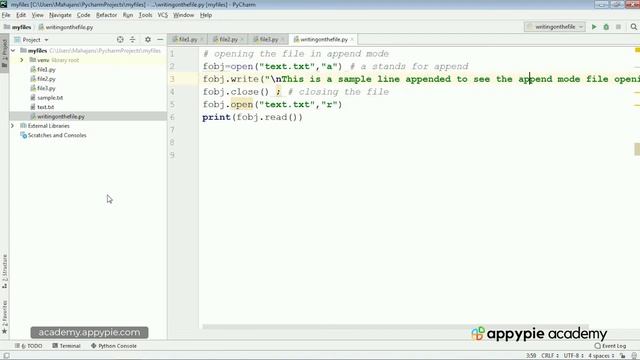Open the Favorites side tab

pyautogui.click(x=4, y=317)
